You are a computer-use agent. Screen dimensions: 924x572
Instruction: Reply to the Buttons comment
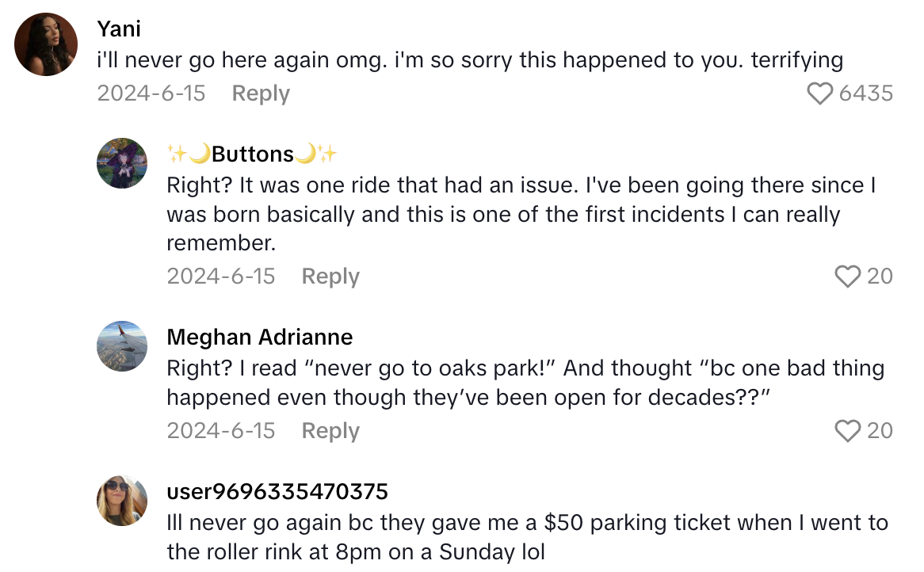[330, 276]
